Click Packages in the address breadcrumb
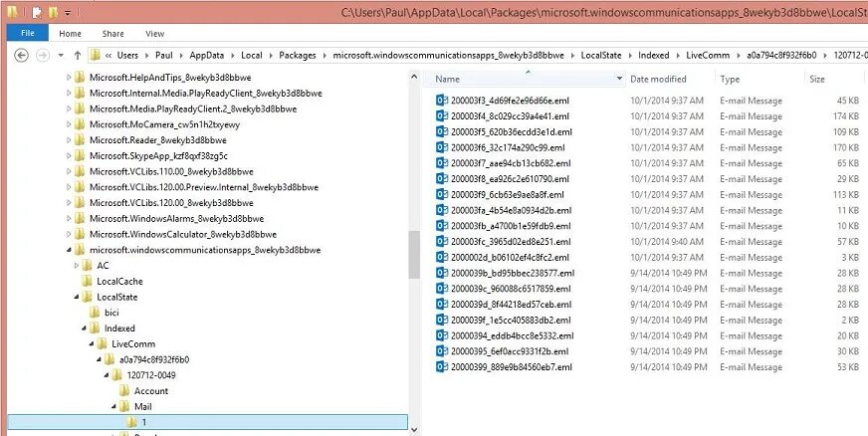 click(x=298, y=56)
